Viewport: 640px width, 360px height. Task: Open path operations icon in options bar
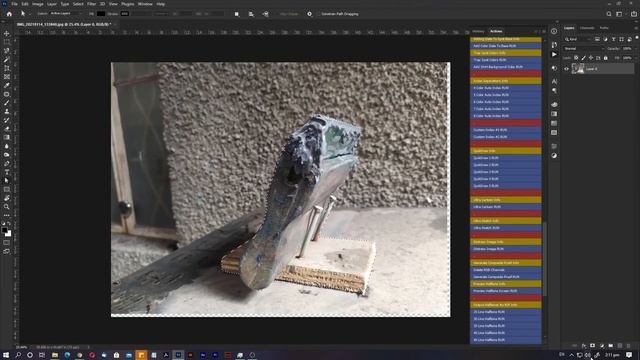click(237, 14)
